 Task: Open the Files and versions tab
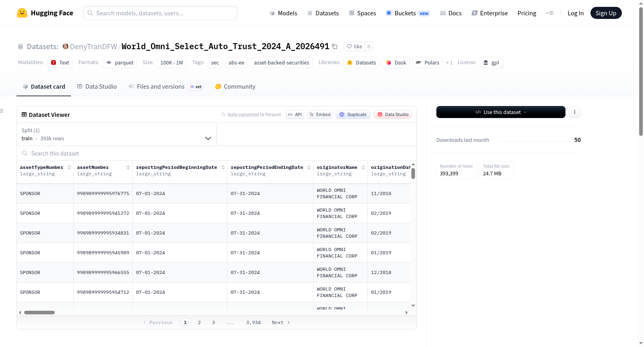[x=166, y=86]
